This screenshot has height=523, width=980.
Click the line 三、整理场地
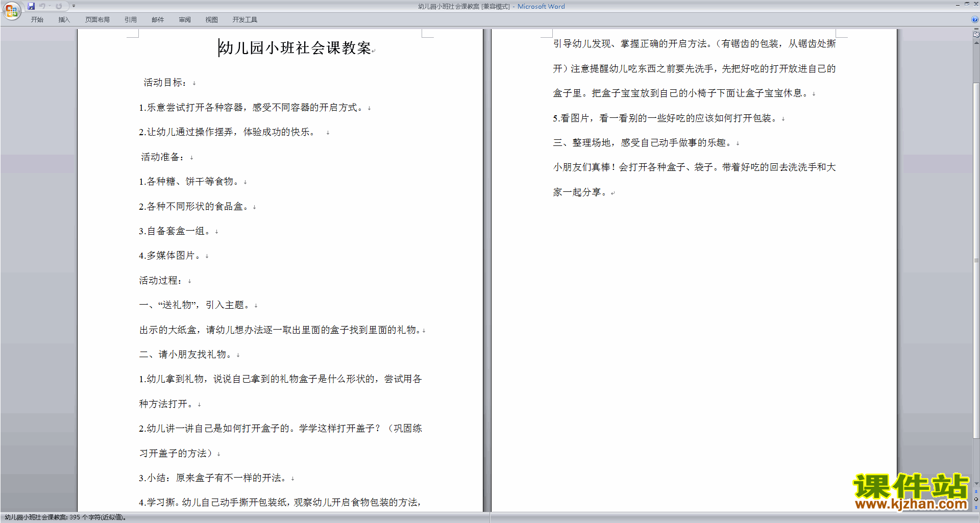pyautogui.click(x=644, y=143)
